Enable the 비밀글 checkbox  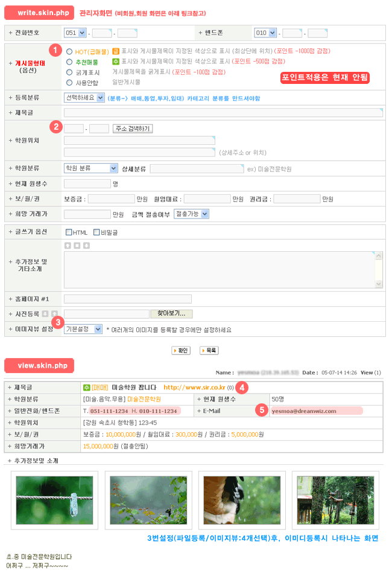coord(96,232)
